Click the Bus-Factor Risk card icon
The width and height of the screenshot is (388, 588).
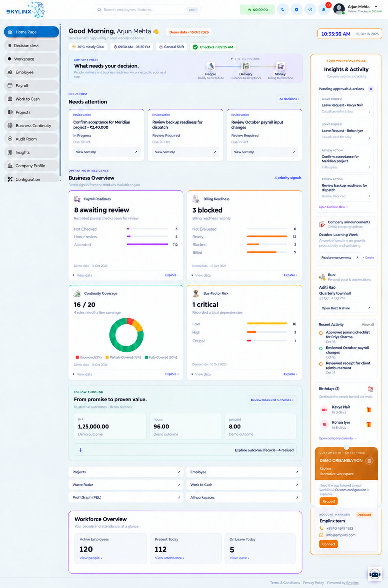(x=196, y=293)
